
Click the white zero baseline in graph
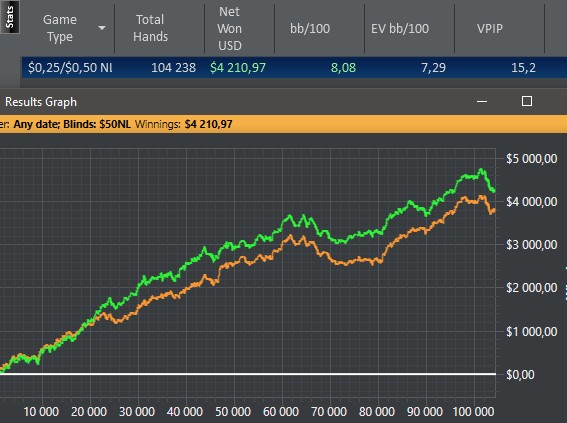coord(248,374)
